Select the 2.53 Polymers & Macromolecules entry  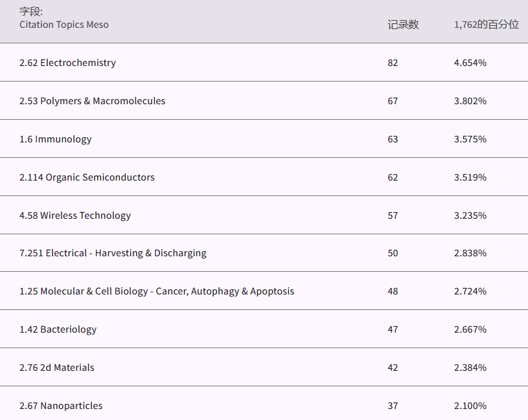[x=92, y=101]
